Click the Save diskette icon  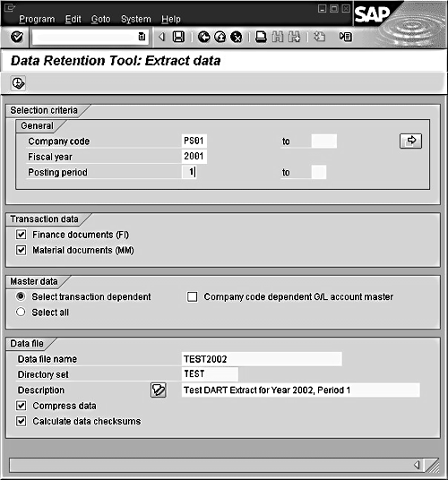[178, 37]
